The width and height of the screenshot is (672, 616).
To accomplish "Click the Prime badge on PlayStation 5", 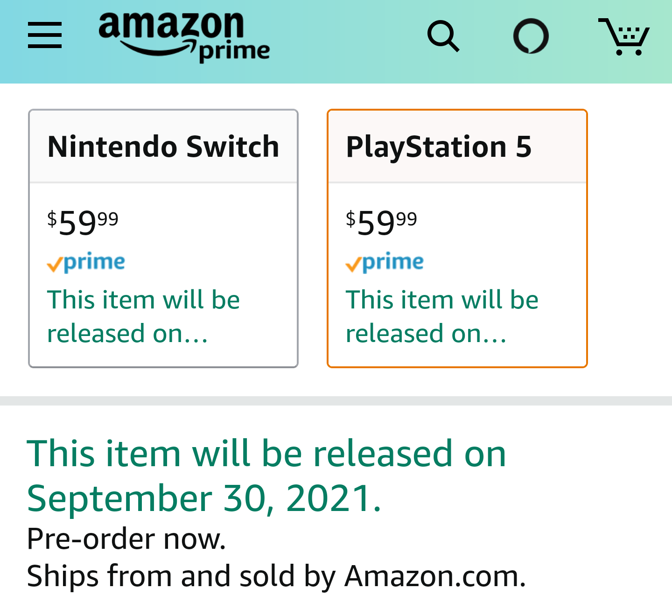I will point(385,263).
